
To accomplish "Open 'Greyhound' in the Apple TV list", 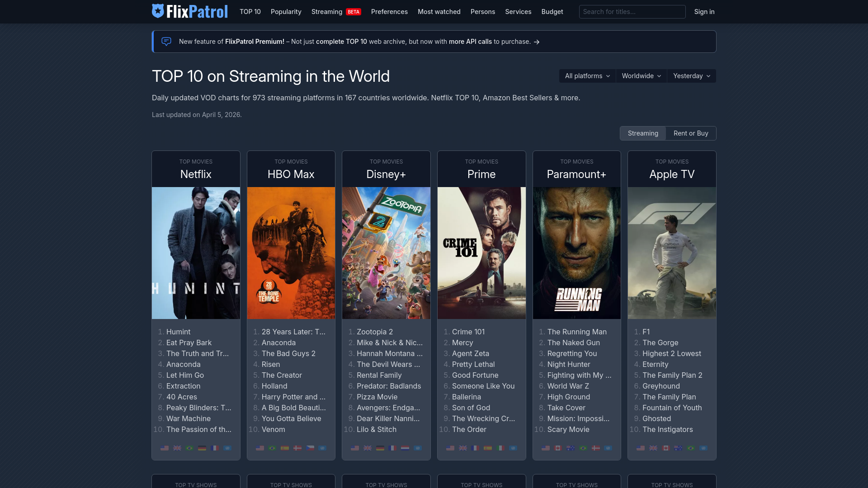I will (661, 386).
